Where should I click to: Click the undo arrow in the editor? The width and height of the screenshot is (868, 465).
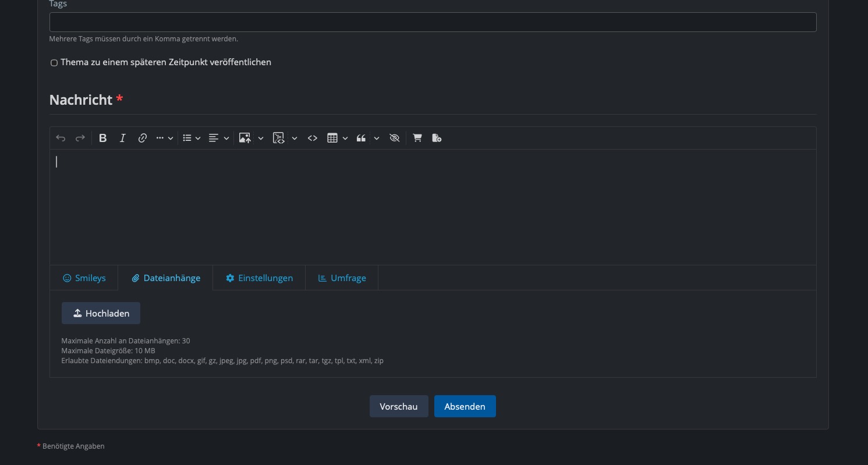61,138
